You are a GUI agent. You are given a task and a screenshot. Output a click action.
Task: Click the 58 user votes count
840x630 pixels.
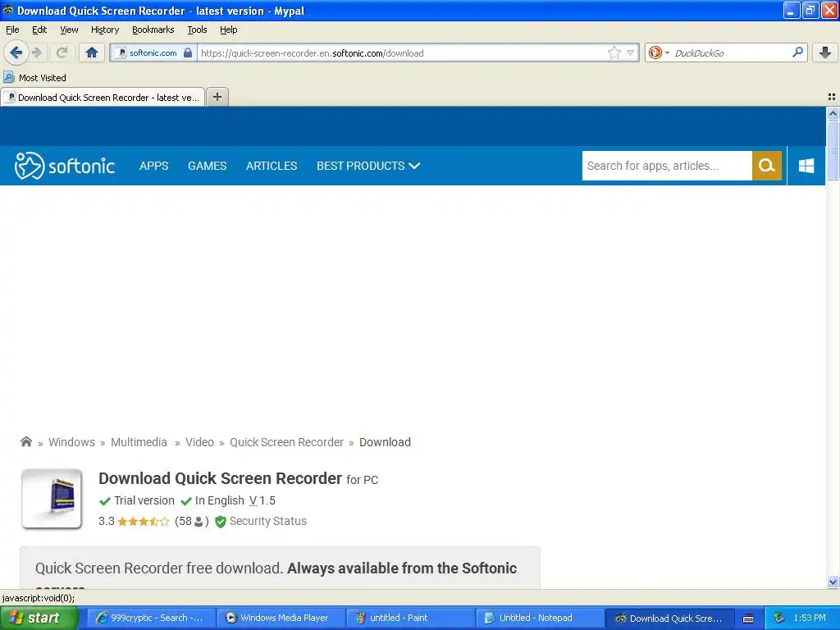pyautogui.click(x=191, y=521)
